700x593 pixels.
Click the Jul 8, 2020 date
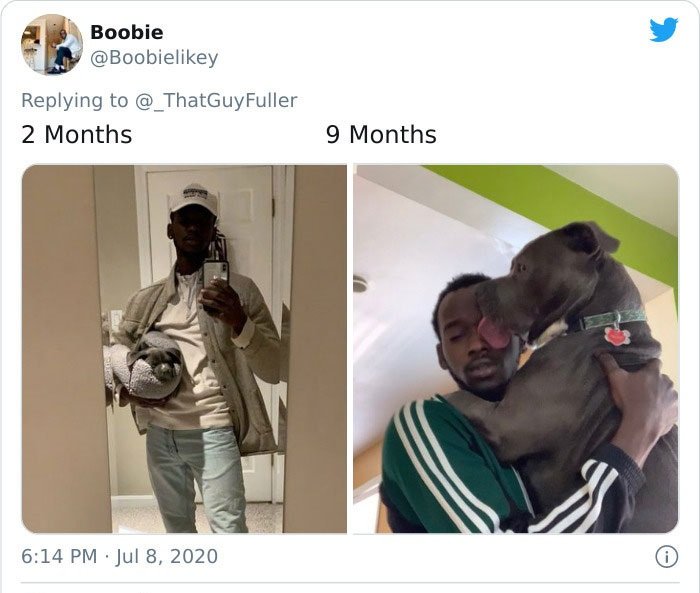pos(167,556)
